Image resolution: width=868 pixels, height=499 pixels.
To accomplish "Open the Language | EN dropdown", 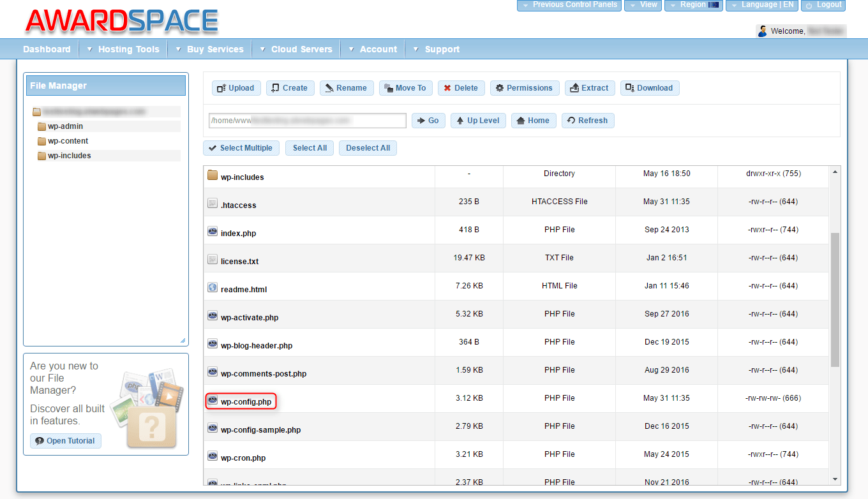I will pyautogui.click(x=761, y=5).
